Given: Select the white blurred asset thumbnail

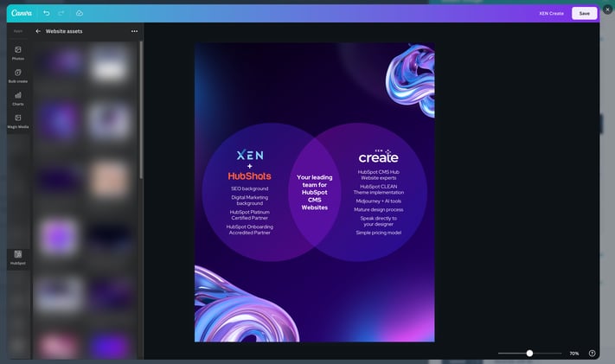Looking at the screenshot, I should click(110, 65).
